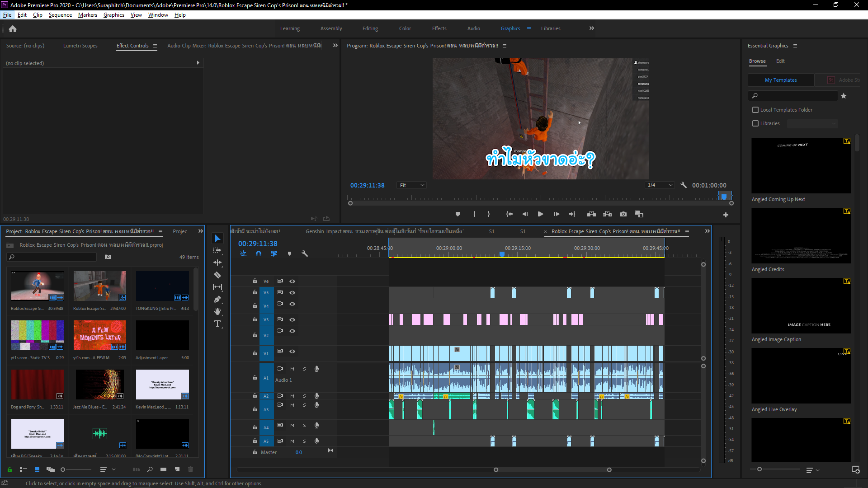Viewport: 868px width, 488px height.
Task: Select the Selection tool arrow
Action: (217, 238)
